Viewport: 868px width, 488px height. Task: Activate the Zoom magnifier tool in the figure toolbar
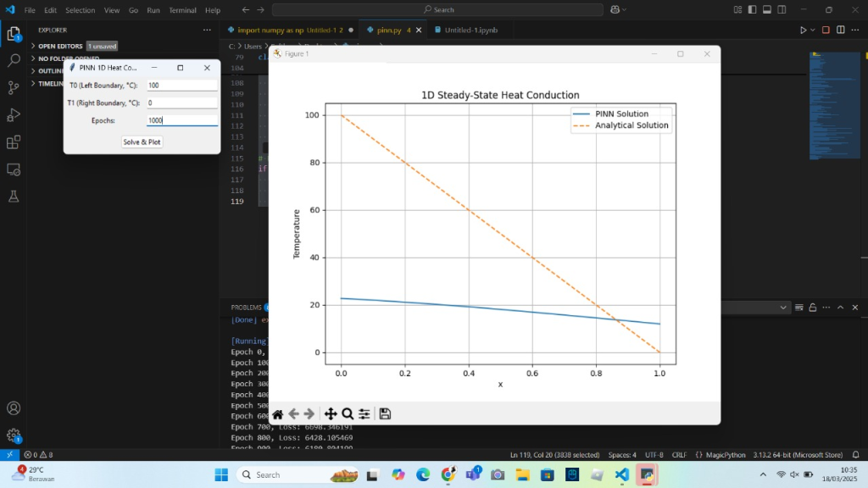click(x=348, y=414)
